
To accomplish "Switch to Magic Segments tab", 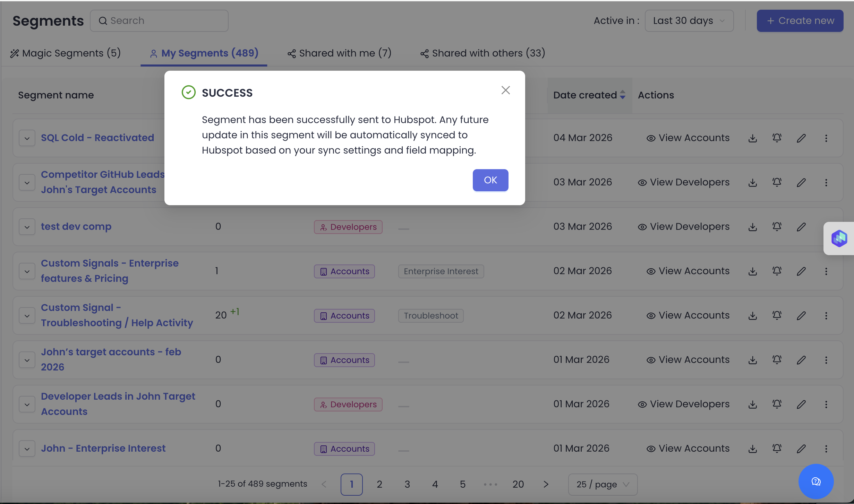I will [66, 53].
